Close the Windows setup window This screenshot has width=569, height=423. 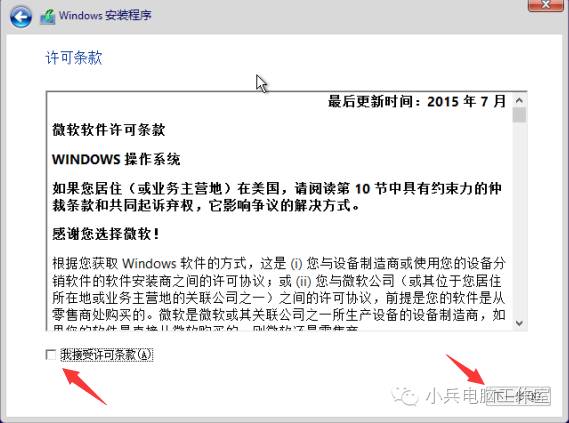point(547,5)
